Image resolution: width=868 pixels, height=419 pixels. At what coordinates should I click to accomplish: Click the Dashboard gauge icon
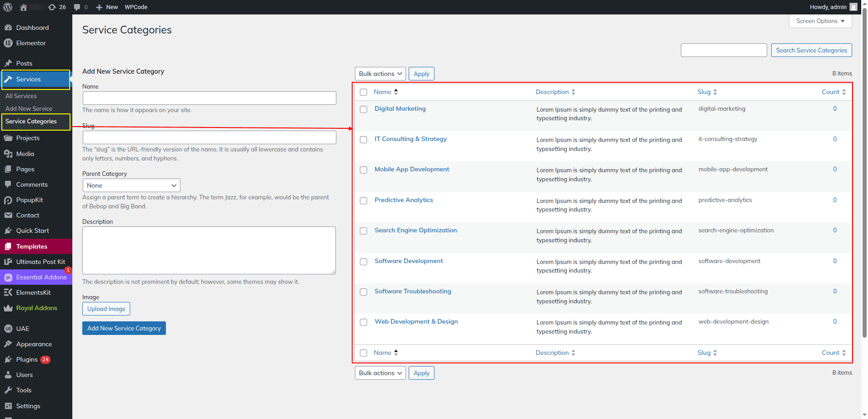[x=8, y=28]
